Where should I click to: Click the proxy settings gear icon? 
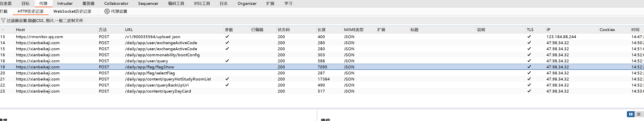[x=107, y=11]
